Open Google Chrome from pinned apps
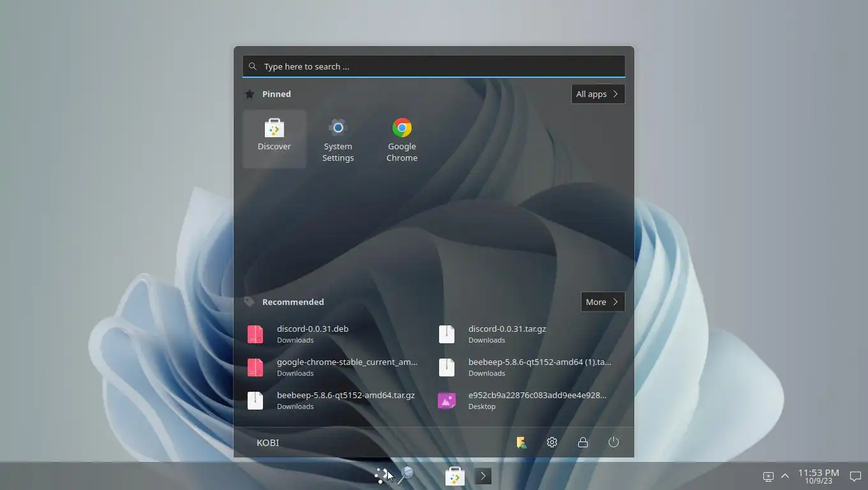Screen dimensions: 868x490 point(402,138)
